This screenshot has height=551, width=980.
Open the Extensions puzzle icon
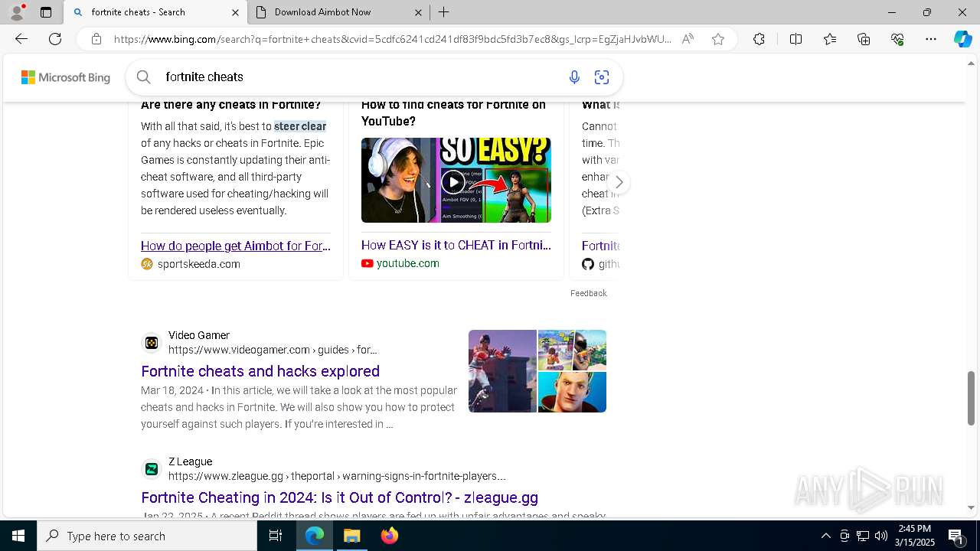click(x=759, y=39)
